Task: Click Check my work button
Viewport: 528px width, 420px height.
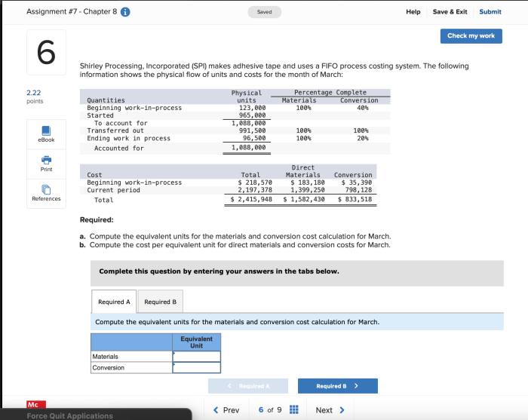Action: (471, 36)
